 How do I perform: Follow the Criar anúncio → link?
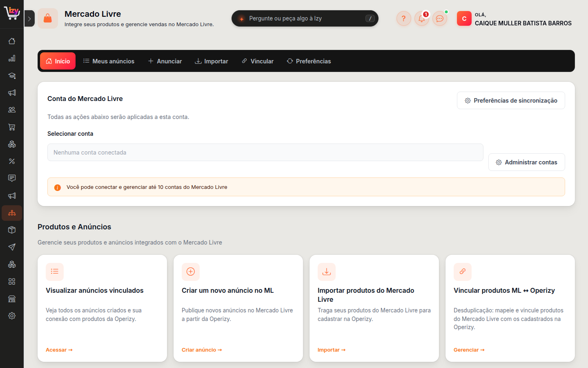202,350
